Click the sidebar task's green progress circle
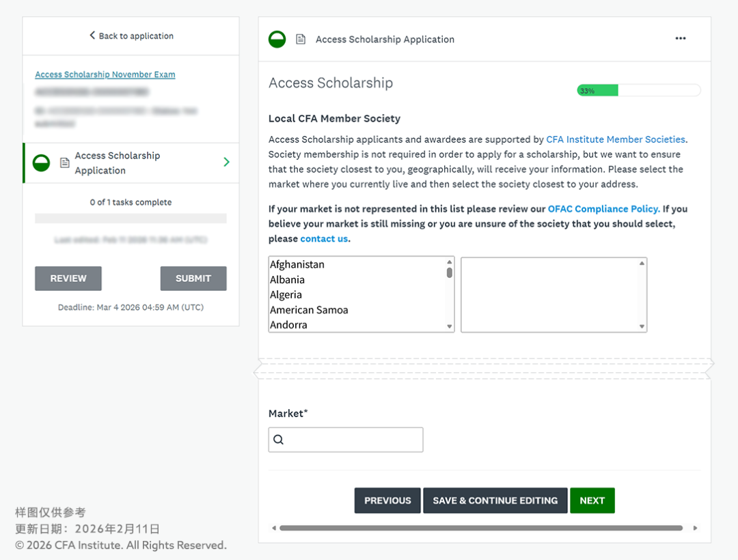Image resolution: width=738 pixels, height=560 pixels. tap(42, 163)
